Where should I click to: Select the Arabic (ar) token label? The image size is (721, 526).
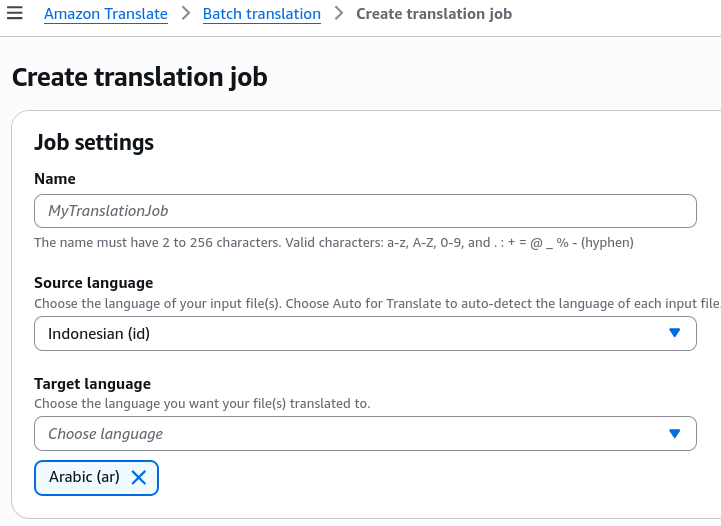pyautogui.click(x=84, y=477)
